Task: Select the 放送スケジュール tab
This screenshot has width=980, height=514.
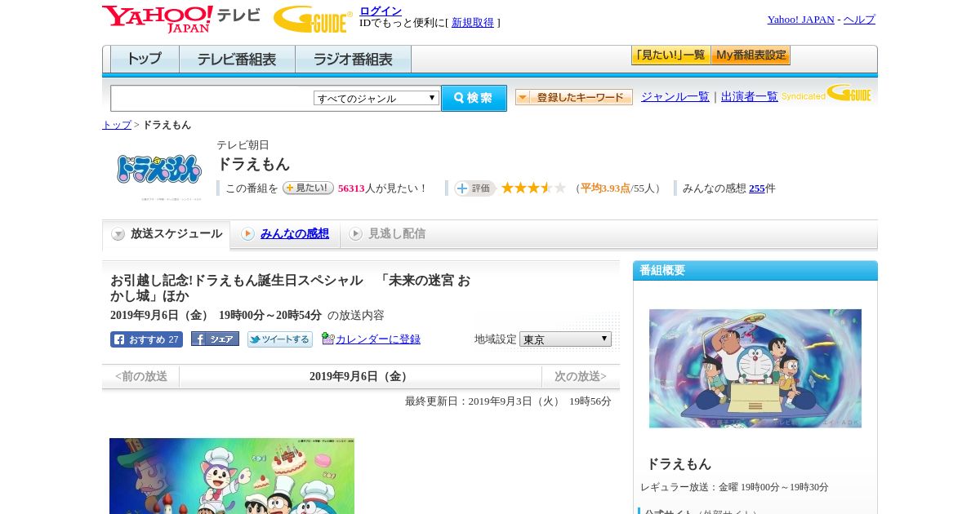Action: tap(166, 234)
